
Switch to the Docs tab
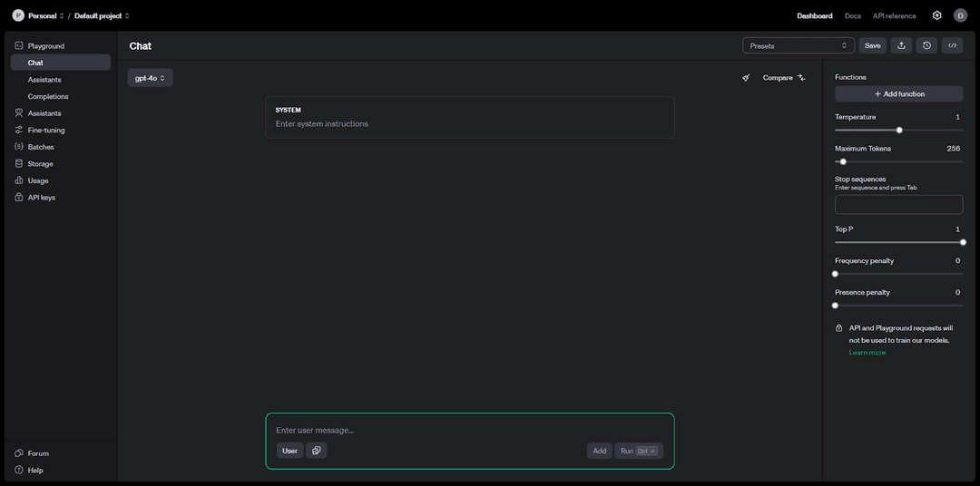point(852,15)
